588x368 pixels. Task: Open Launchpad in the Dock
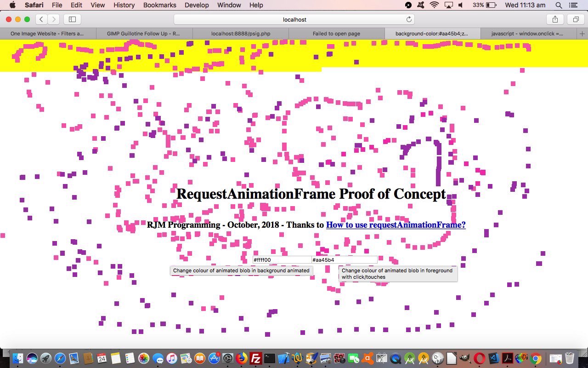tap(46, 358)
